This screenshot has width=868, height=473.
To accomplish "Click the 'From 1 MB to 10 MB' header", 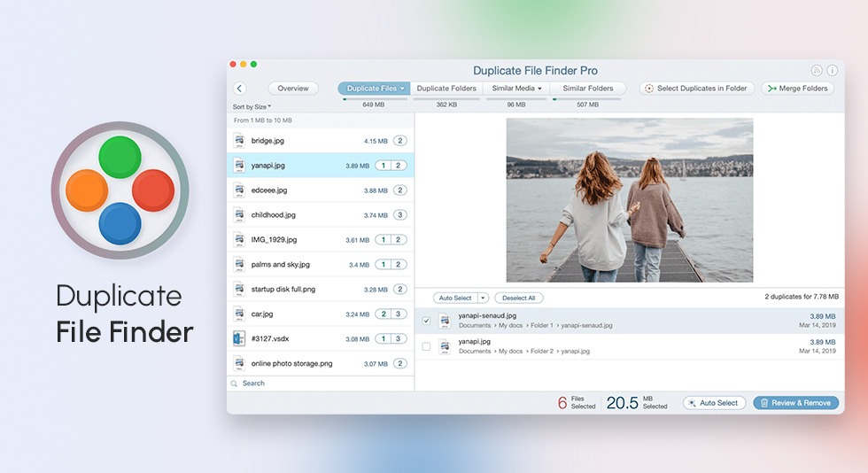I will coord(262,120).
